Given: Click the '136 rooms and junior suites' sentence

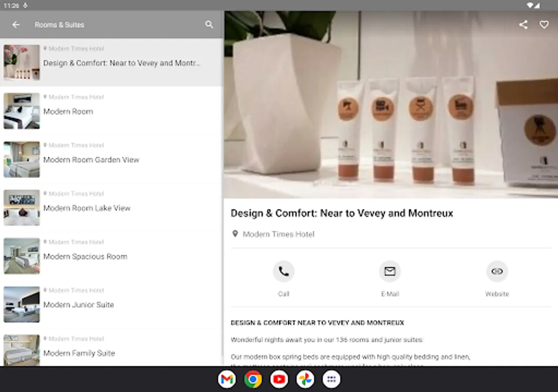Looking at the screenshot, I should tap(327, 340).
